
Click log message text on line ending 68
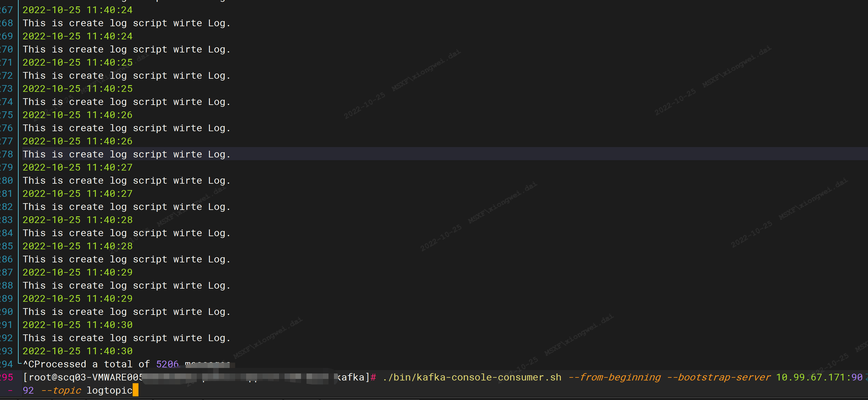[126, 23]
